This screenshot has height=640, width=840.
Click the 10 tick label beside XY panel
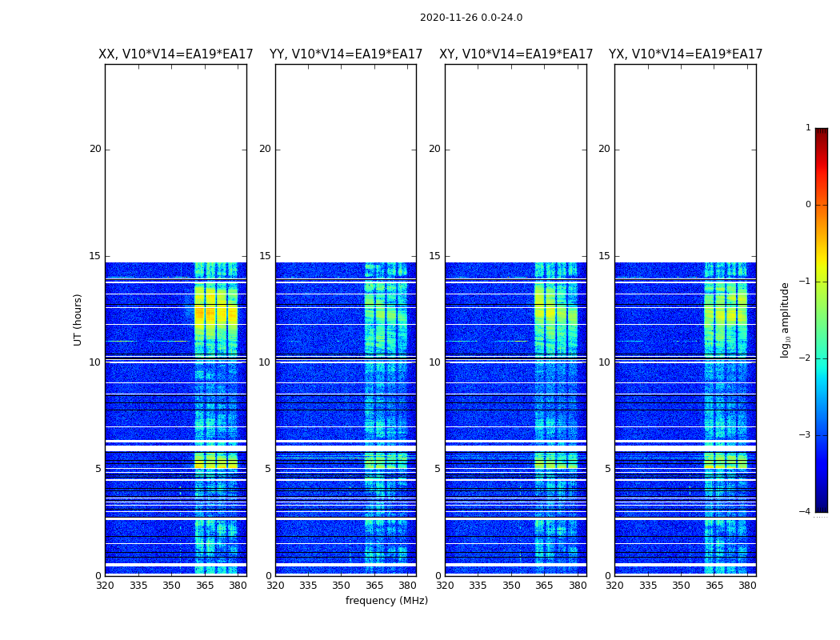[434, 362]
